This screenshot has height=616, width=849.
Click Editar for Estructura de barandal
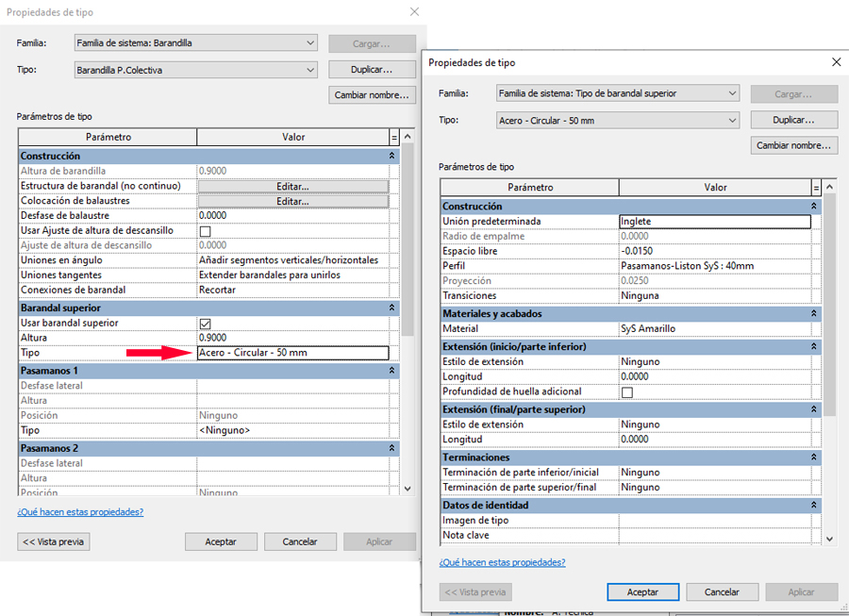[x=292, y=187]
